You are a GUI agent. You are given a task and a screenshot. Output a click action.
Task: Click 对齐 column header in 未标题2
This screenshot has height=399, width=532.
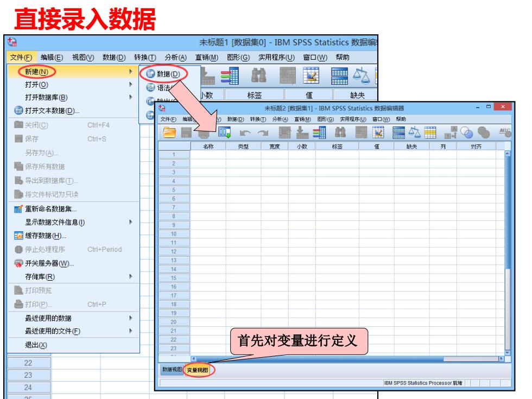click(x=477, y=147)
